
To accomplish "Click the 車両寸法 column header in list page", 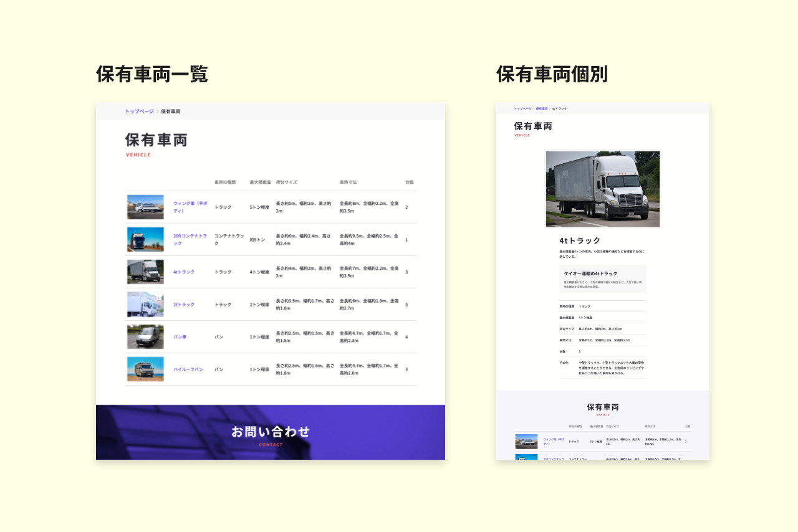I will click(348, 182).
